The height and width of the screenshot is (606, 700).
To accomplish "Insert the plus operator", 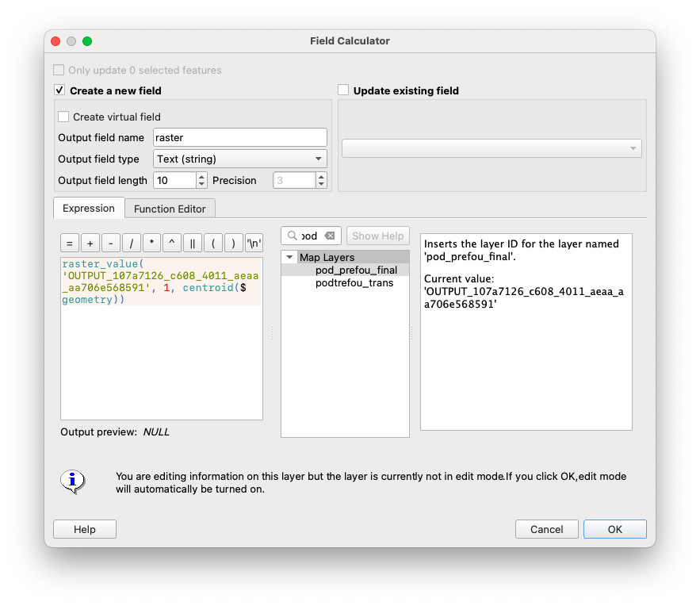I will [x=90, y=244].
